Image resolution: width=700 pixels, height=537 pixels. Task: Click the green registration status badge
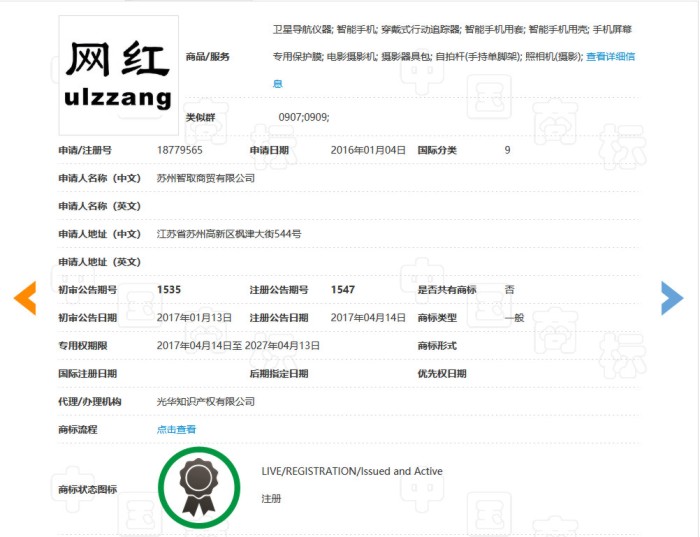pyautogui.click(x=199, y=487)
